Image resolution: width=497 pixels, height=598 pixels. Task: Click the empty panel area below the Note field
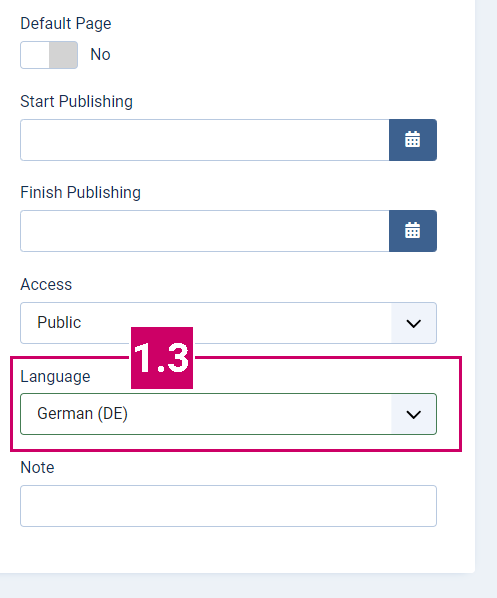point(236,551)
